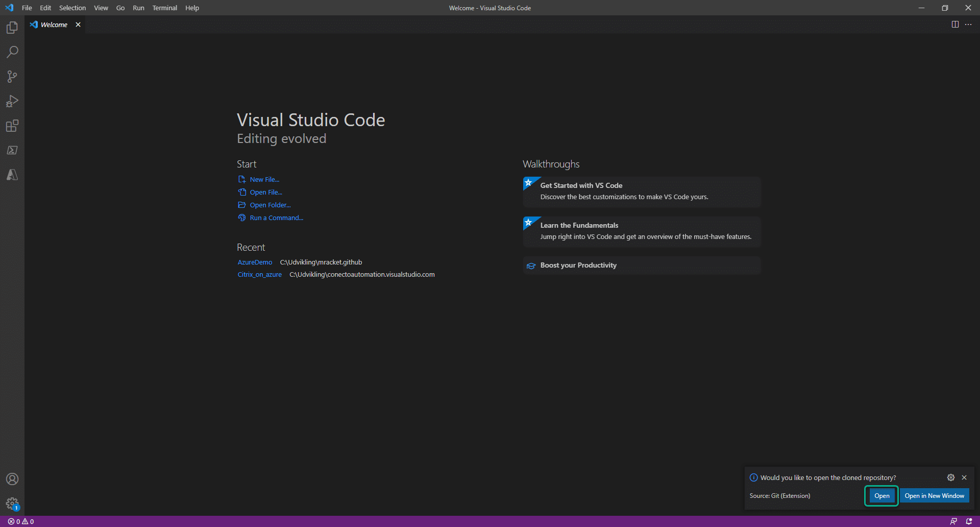Image resolution: width=980 pixels, height=527 pixels.
Task: Click the Open Folder... link
Action: point(270,205)
